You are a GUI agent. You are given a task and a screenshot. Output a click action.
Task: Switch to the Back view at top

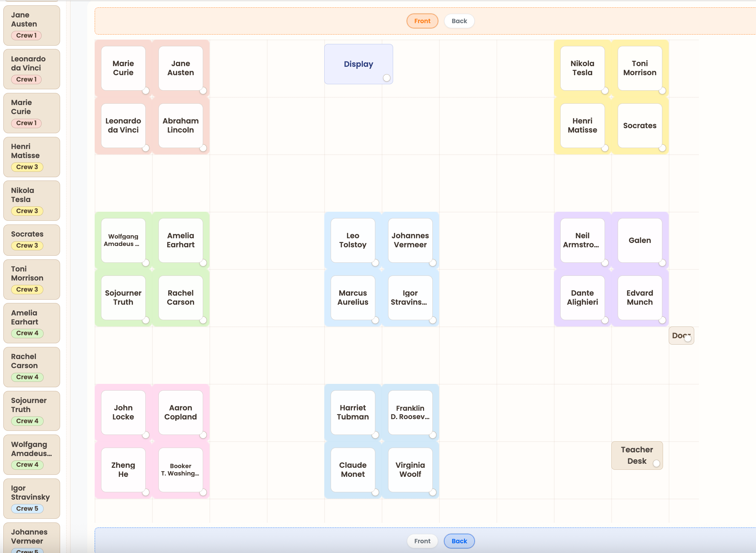[459, 21]
